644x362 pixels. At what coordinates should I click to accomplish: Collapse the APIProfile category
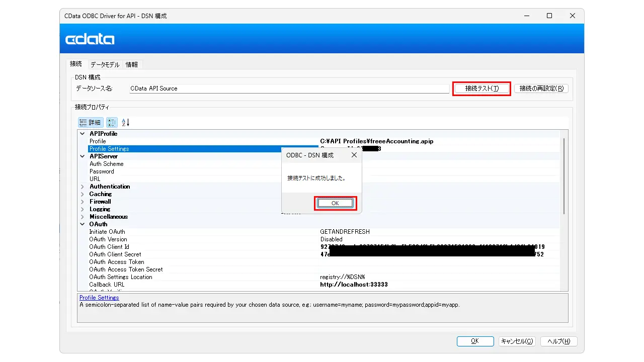click(x=83, y=134)
